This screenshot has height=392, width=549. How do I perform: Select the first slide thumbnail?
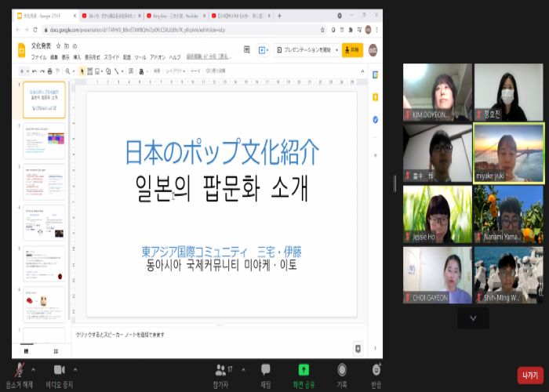point(44,100)
